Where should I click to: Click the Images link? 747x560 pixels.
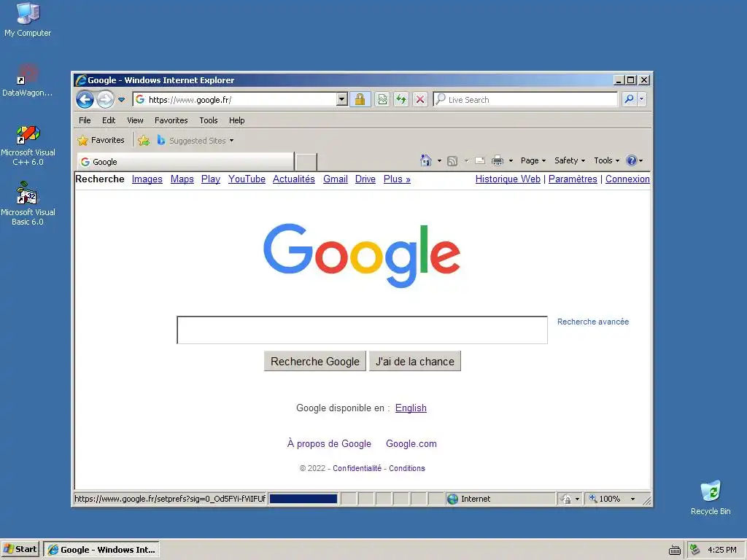tap(147, 179)
